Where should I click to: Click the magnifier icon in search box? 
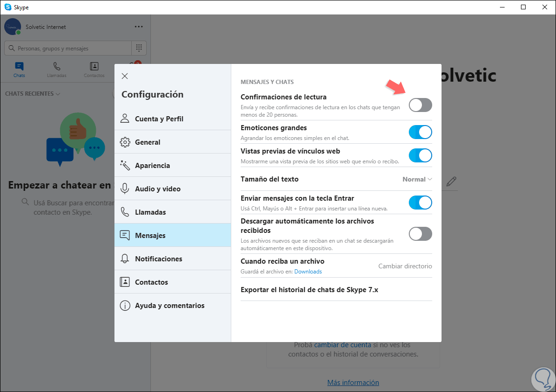pos(12,48)
